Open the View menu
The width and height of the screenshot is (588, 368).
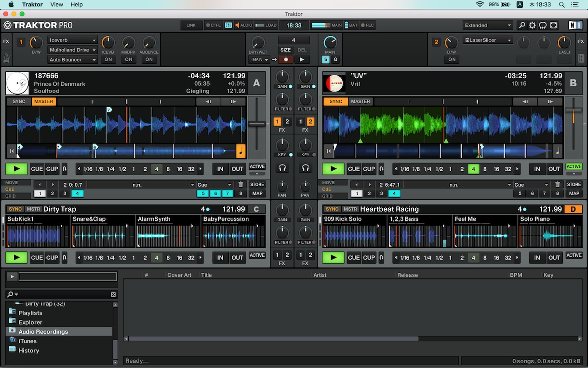[x=57, y=4]
